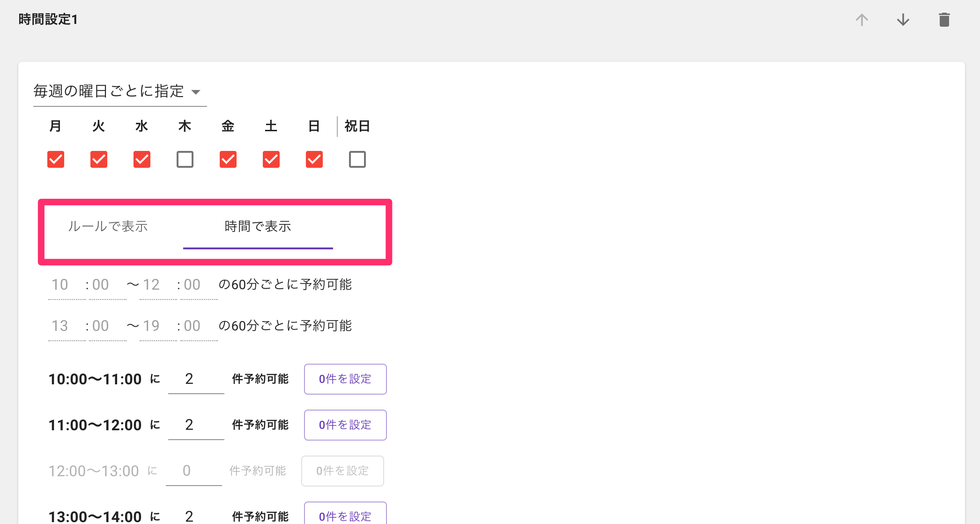This screenshot has width=980, height=524.
Task: Uncheck the 日 (Sunday) checkbox
Action: coord(314,159)
